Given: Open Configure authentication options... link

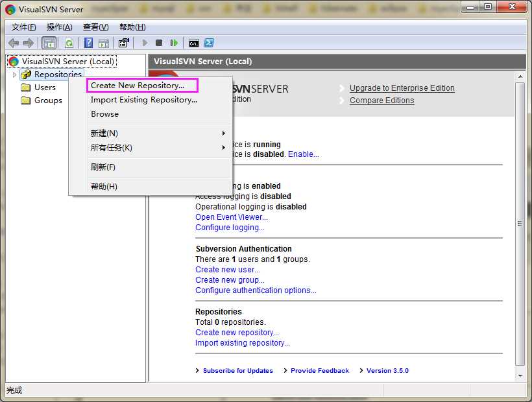Looking at the screenshot, I should tap(256, 290).
